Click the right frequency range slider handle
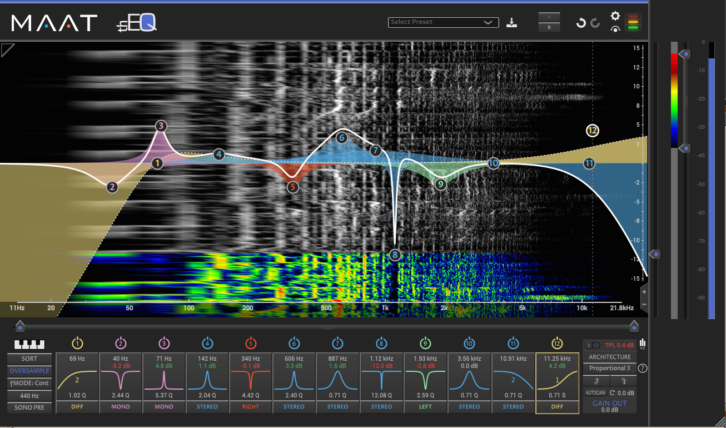 [634, 326]
